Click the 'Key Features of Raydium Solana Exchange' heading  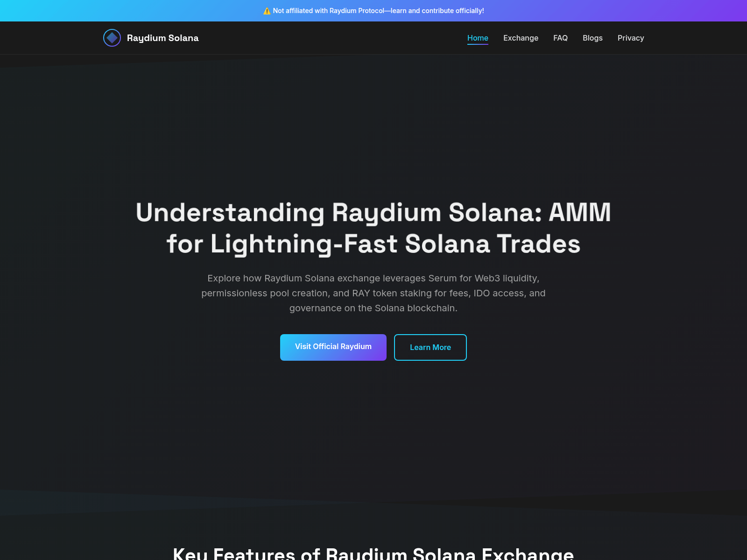tap(373, 554)
